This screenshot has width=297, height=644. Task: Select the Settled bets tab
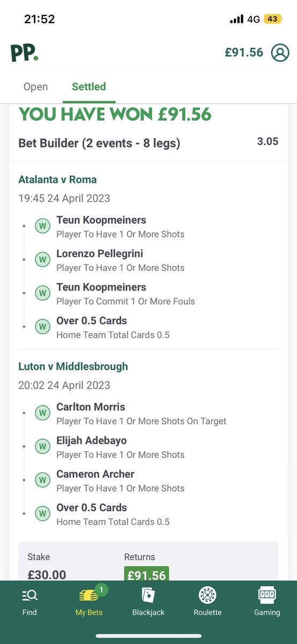pos(89,87)
